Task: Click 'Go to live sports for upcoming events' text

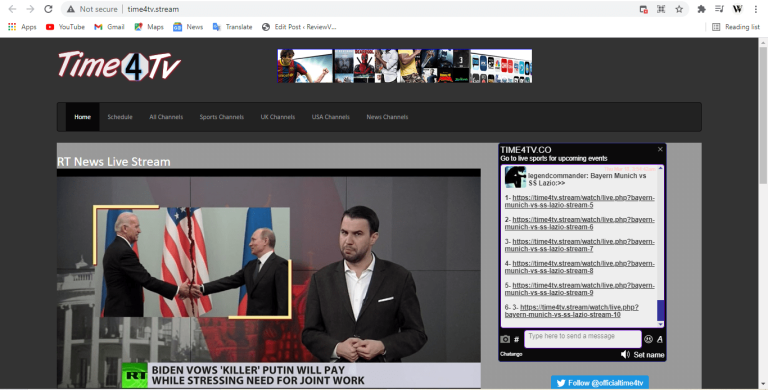Action: pyautogui.click(x=553, y=158)
